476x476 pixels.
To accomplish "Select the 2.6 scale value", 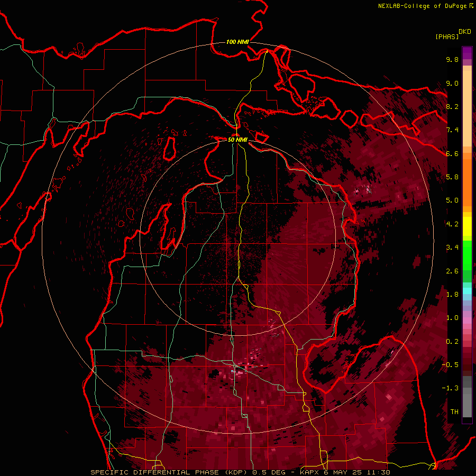I will [x=452, y=271].
